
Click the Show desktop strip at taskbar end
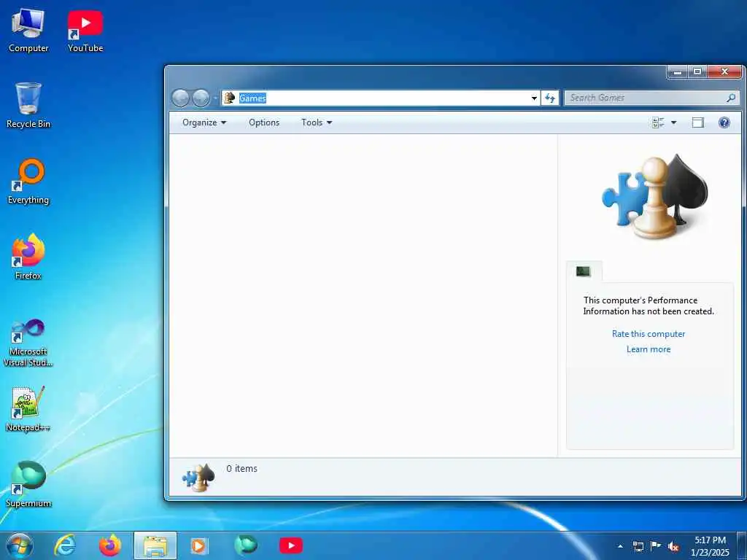742,545
